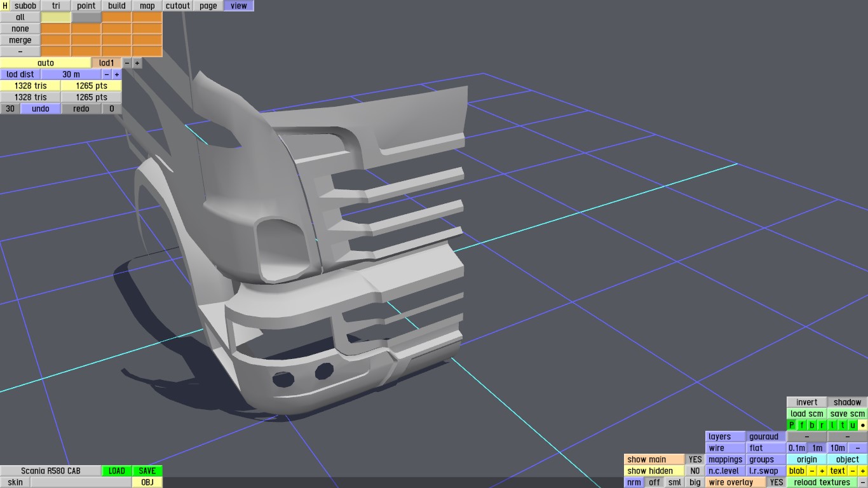Click the origin button
868x488 pixels.
[807, 459]
